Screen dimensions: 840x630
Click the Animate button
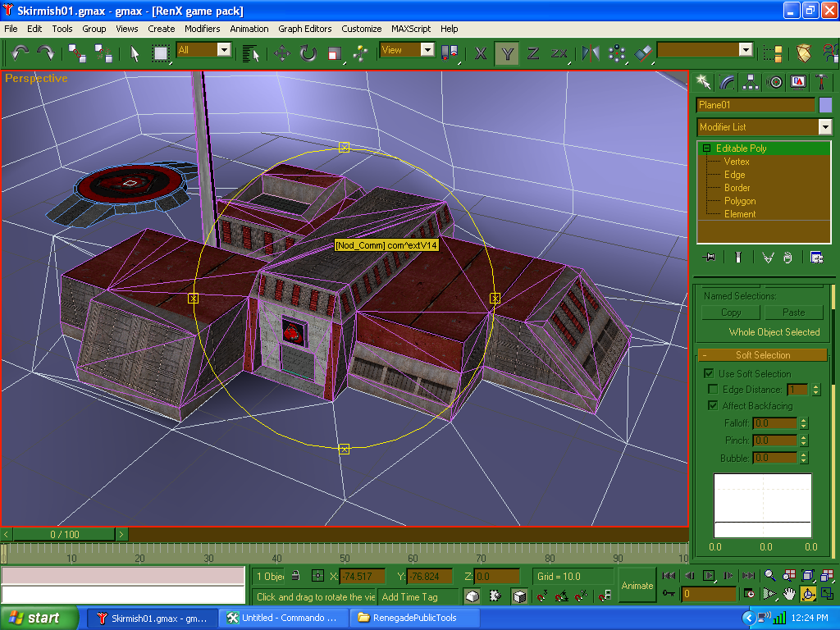point(637,585)
